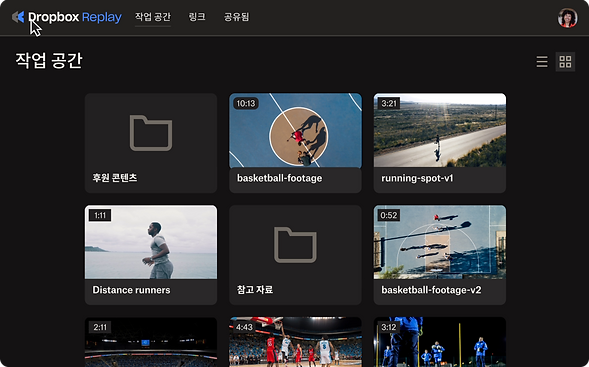Open the 2:11 arena video thumbnail
The height and width of the screenshot is (367, 589).
tap(151, 342)
